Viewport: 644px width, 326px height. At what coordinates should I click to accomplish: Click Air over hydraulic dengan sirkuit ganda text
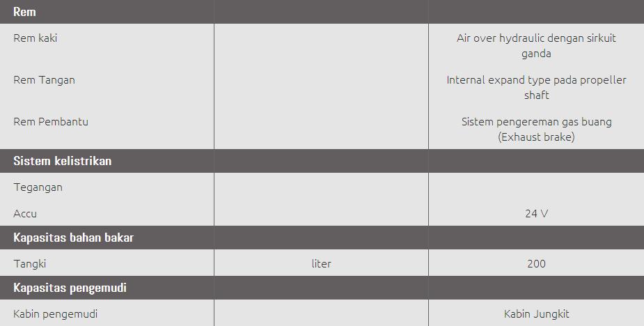tap(536, 46)
